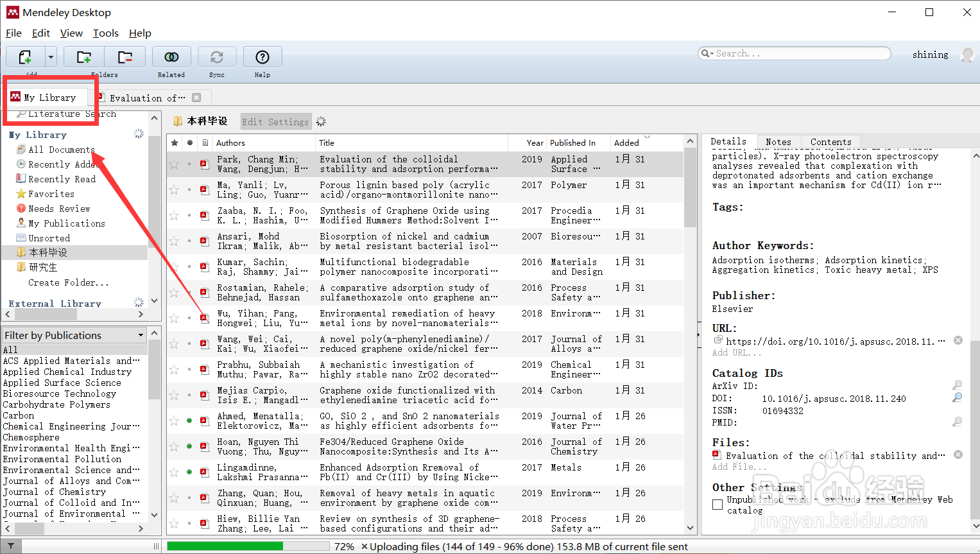The width and height of the screenshot is (980, 554).
Task: Filter by Bioresource Technology publication
Action: point(60,394)
